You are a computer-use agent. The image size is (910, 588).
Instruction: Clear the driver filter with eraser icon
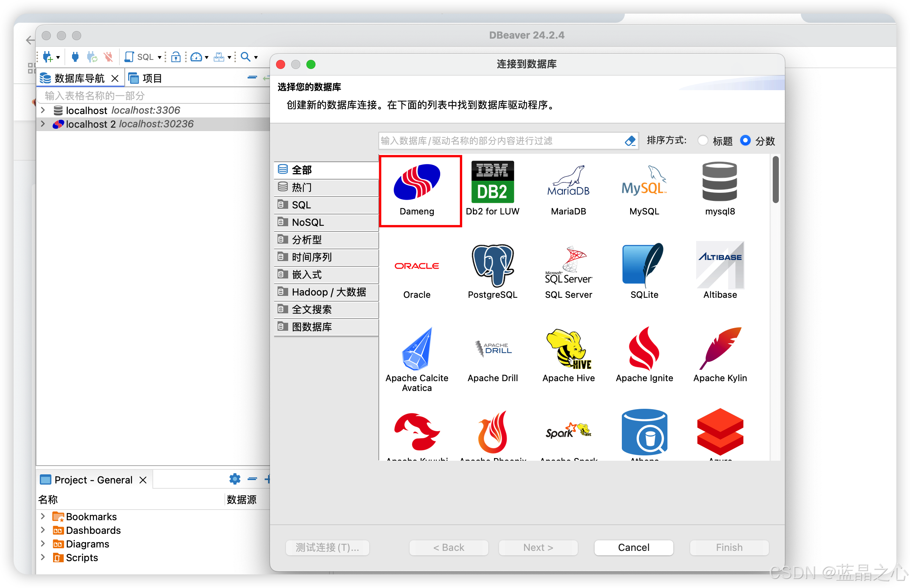629,141
